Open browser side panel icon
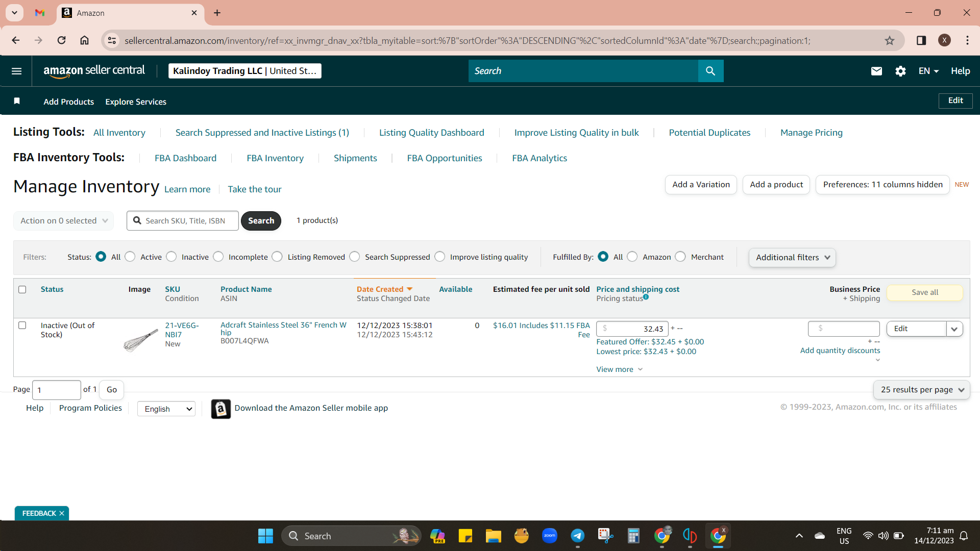980x551 pixels. tap(921, 40)
